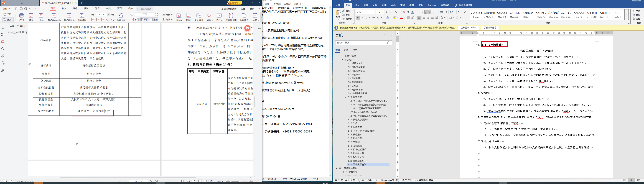Click the yellow text highlight color in Word
The width and height of the screenshot is (644, 184).
[394, 18]
